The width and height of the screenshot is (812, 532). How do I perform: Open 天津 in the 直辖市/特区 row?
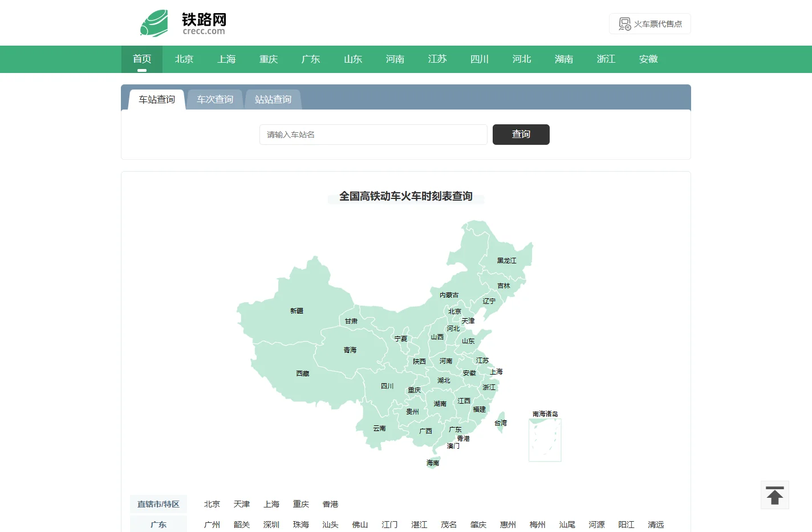(242, 504)
